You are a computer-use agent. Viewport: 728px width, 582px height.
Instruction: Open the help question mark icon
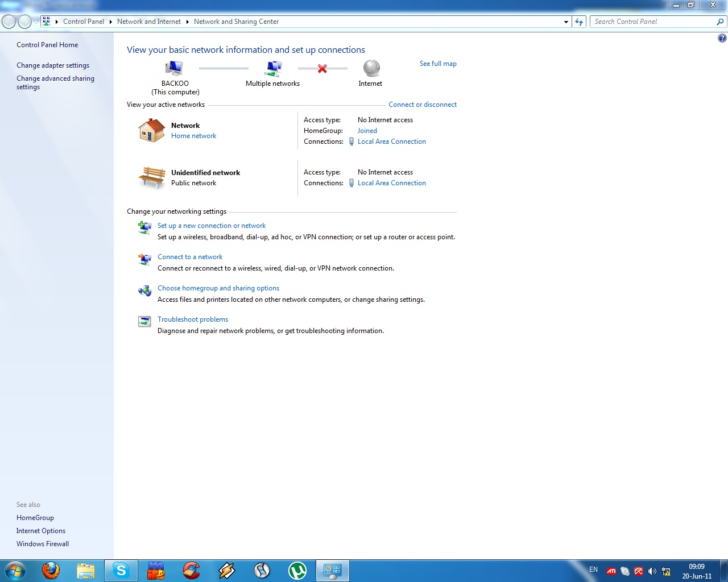(722, 38)
